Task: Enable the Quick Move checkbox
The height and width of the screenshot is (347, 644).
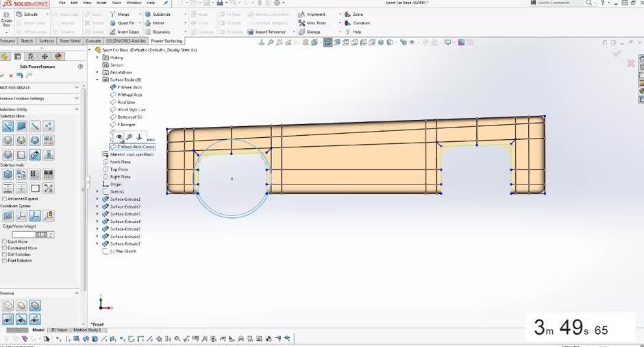Action: coord(5,241)
